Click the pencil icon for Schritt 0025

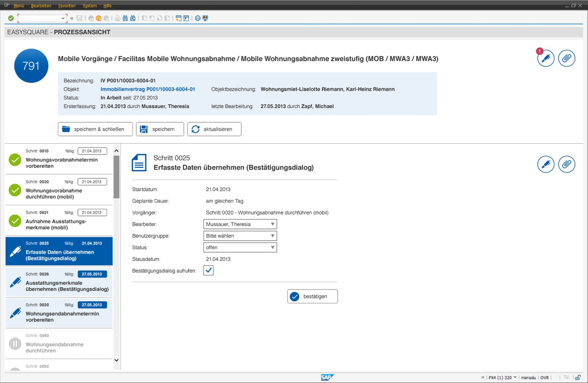coord(546,164)
